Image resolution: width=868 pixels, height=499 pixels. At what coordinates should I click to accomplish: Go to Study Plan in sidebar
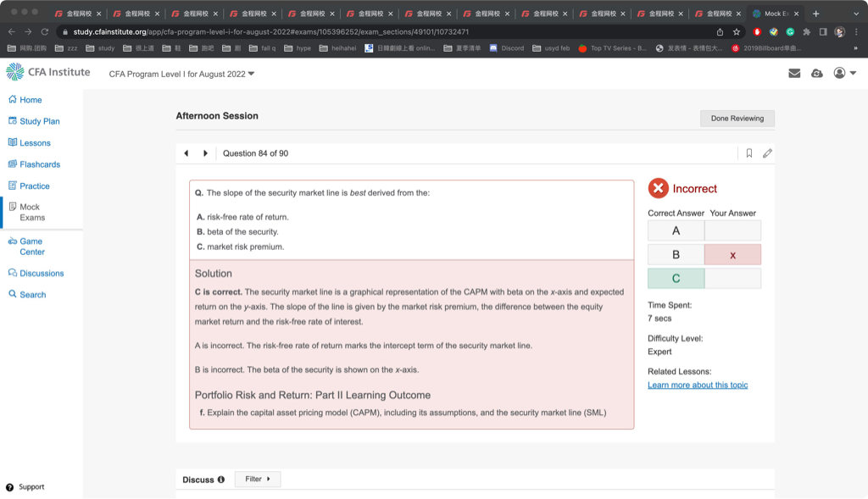(39, 121)
